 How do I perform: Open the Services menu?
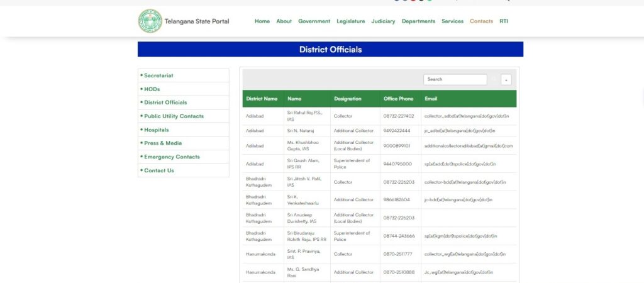click(x=452, y=21)
